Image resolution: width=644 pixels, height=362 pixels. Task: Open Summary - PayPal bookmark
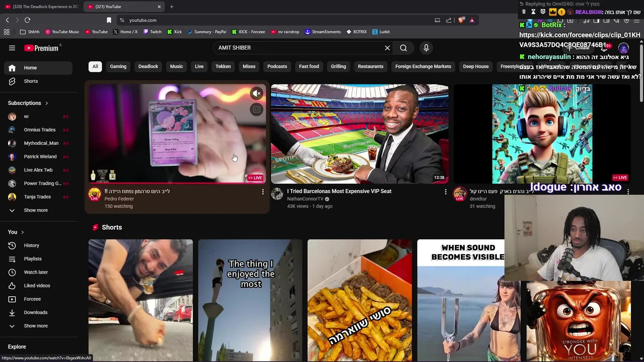(x=207, y=32)
